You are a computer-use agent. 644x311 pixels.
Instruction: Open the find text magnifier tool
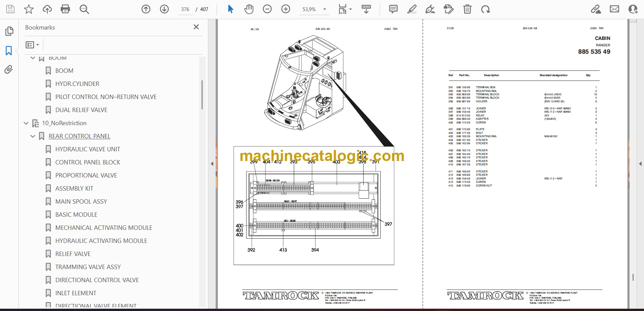click(x=84, y=9)
